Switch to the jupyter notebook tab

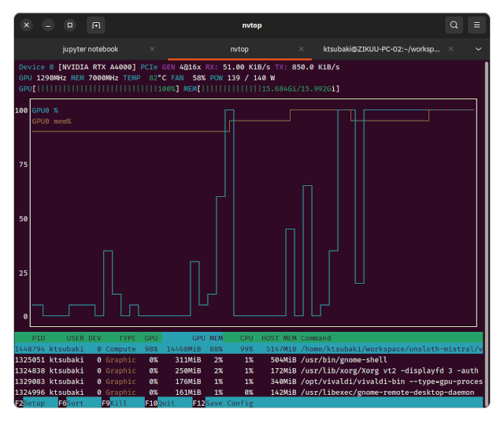[x=91, y=49]
